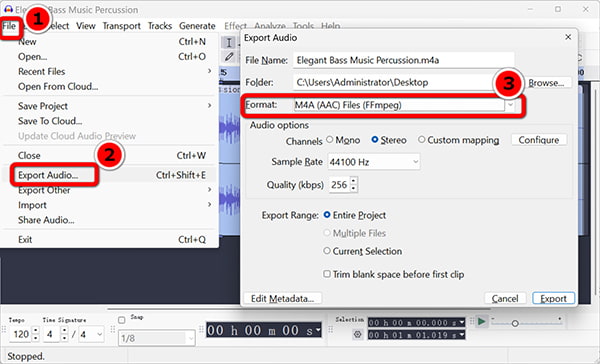Expand the Export Other submenu
The image size is (600, 364).
109,190
